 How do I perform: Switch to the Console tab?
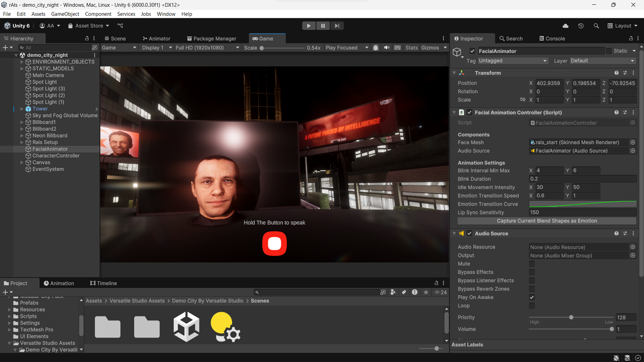click(552, 39)
